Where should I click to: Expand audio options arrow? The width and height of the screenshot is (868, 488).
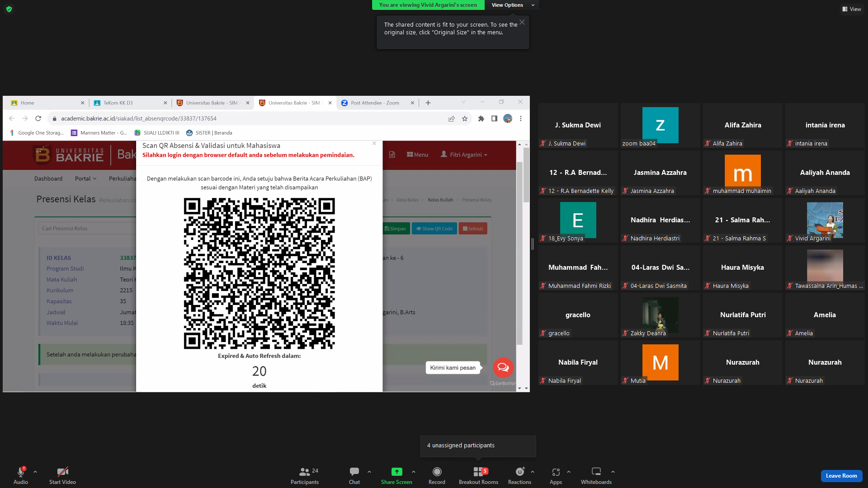tap(35, 472)
